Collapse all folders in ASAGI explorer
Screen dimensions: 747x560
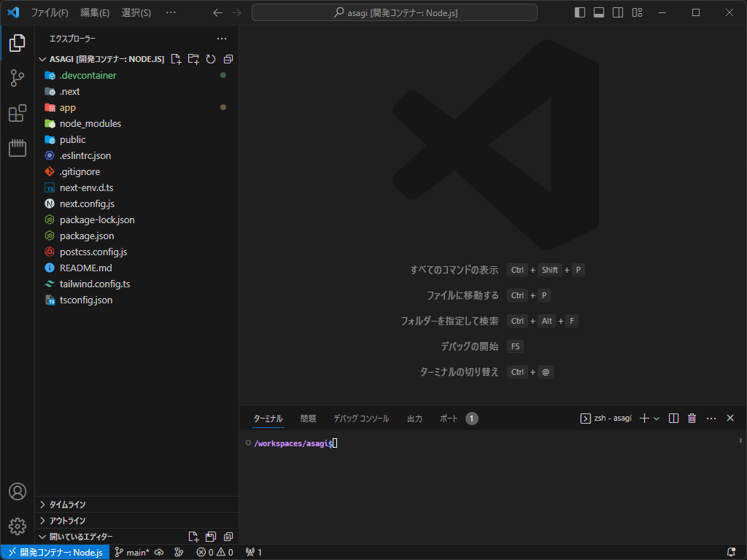(x=228, y=59)
